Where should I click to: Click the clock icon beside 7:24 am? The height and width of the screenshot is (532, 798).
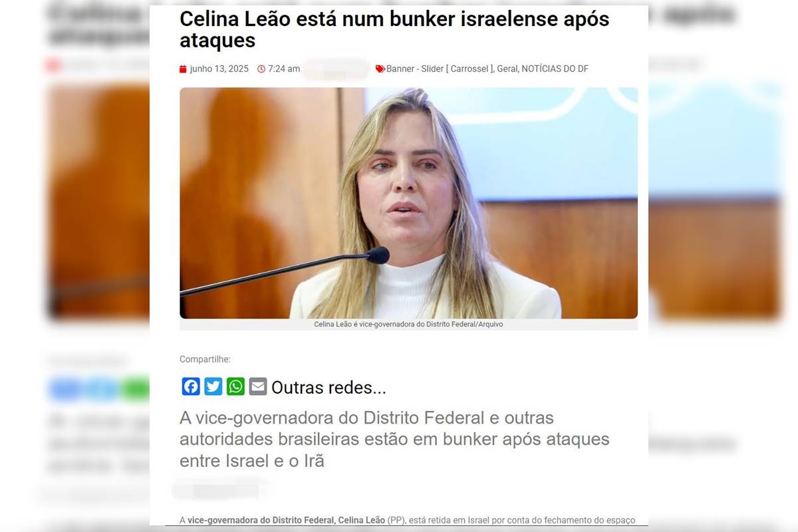[x=261, y=69]
